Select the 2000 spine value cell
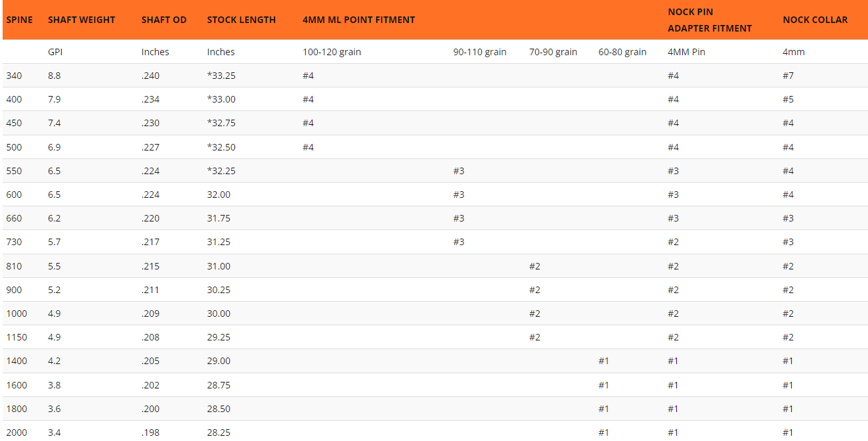868x441 pixels. [16, 432]
